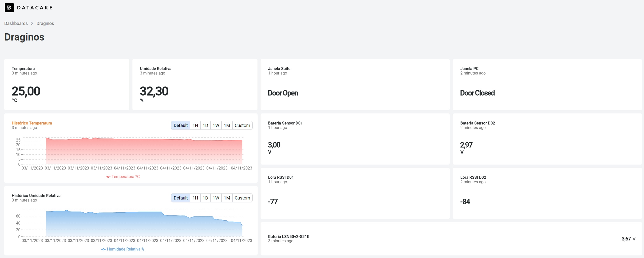
Task: Select 1H range in Histórico Umidade Relativa
Action: [195, 198]
